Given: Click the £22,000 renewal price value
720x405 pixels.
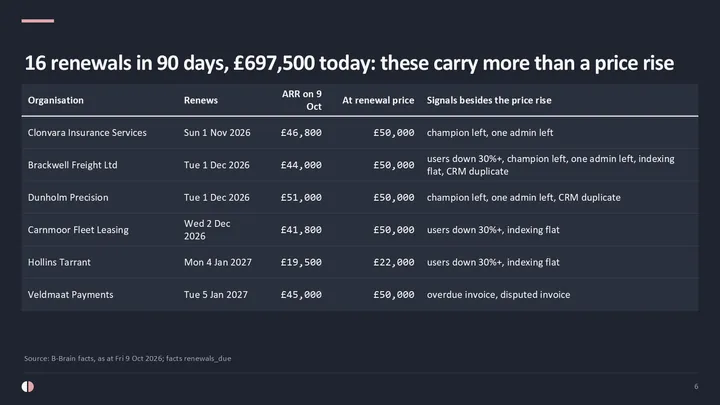Looking at the screenshot, I should [x=394, y=262].
